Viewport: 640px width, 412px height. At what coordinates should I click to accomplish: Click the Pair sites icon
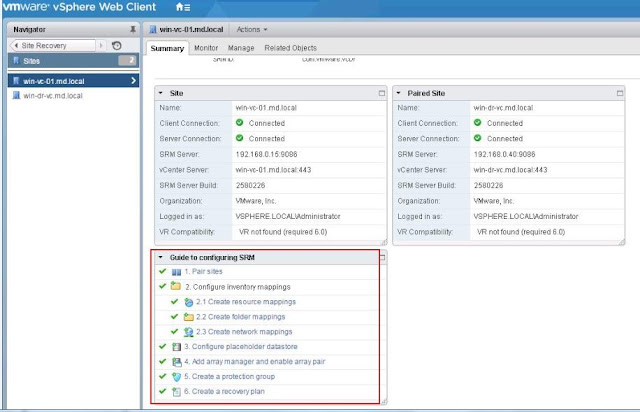[x=176, y=272]
